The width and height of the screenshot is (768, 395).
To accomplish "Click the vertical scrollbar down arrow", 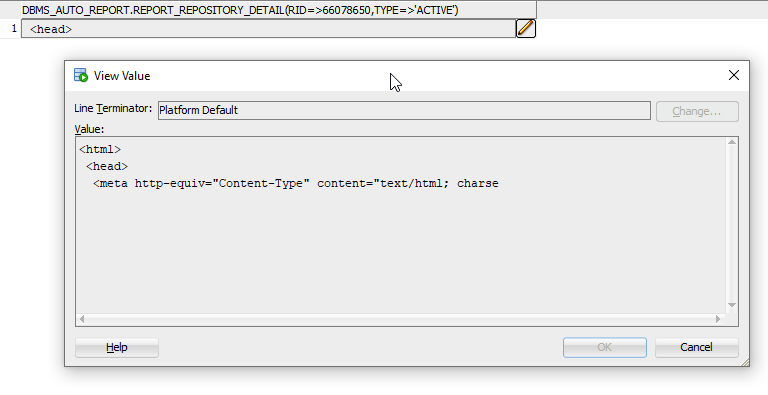I will click(x=732, y=305).
